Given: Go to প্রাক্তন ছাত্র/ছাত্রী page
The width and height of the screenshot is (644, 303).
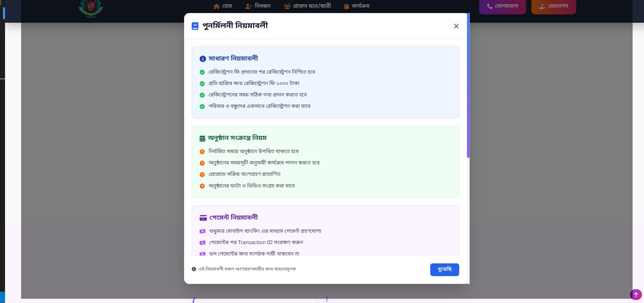Looking at the screenshot, I should [x=307, y=6].
